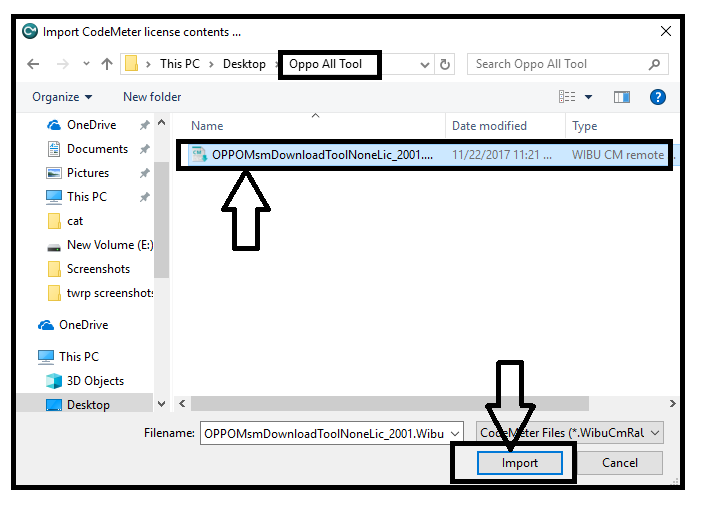Click the horizontal scrollbar thumb

tap(389, 404)
